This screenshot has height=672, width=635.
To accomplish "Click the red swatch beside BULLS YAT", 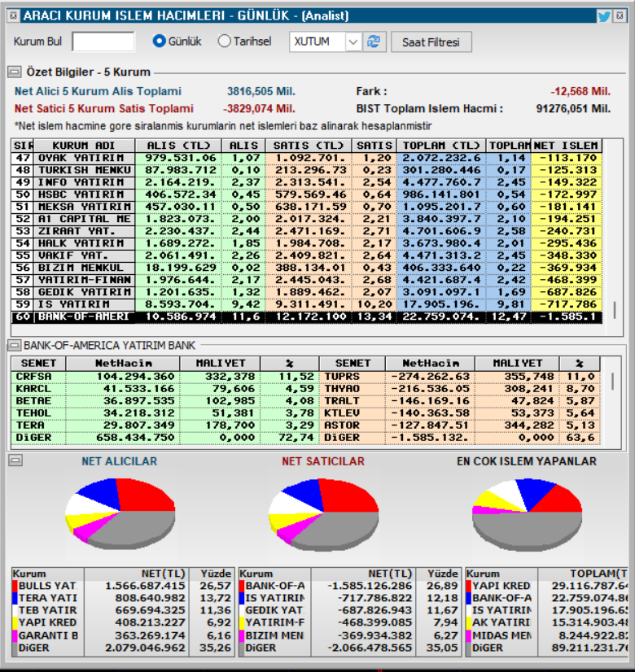I will pos(15,586).
